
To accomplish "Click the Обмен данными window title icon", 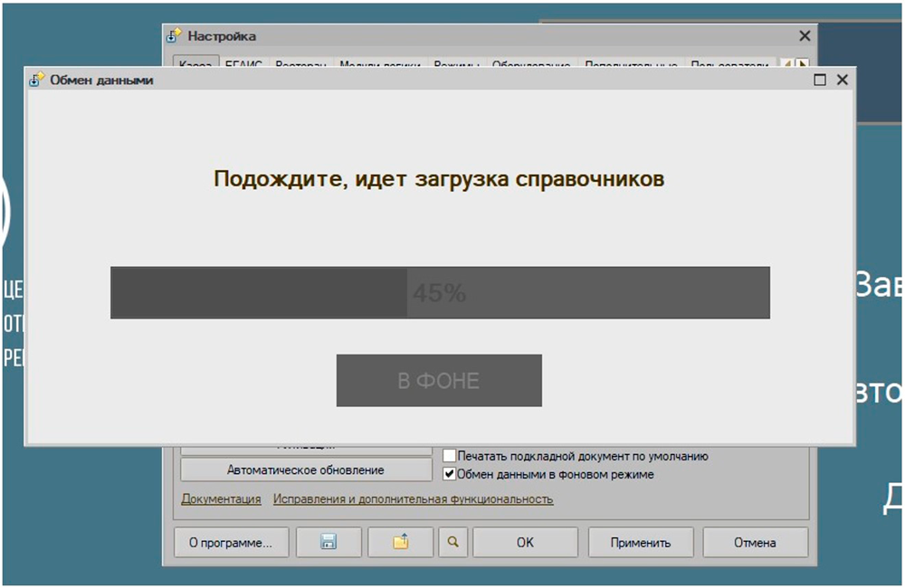I will click(x=37, y=80).
